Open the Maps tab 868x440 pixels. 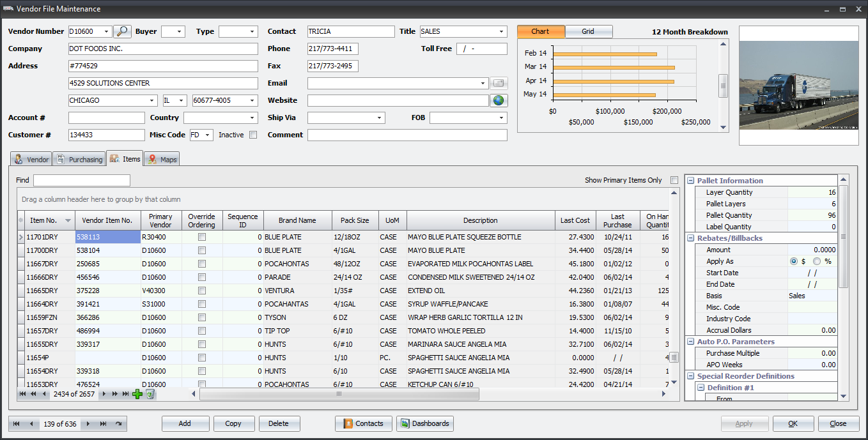click(161, 158)
